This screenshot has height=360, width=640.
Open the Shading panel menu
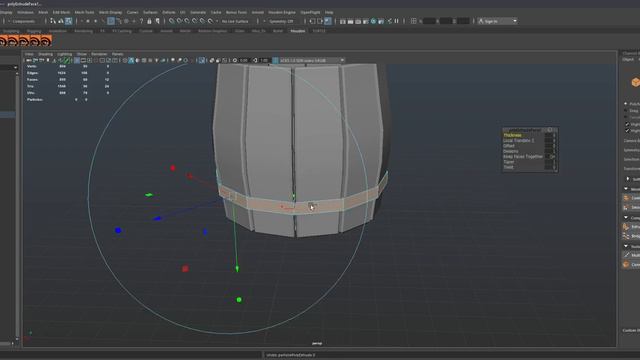45,54
